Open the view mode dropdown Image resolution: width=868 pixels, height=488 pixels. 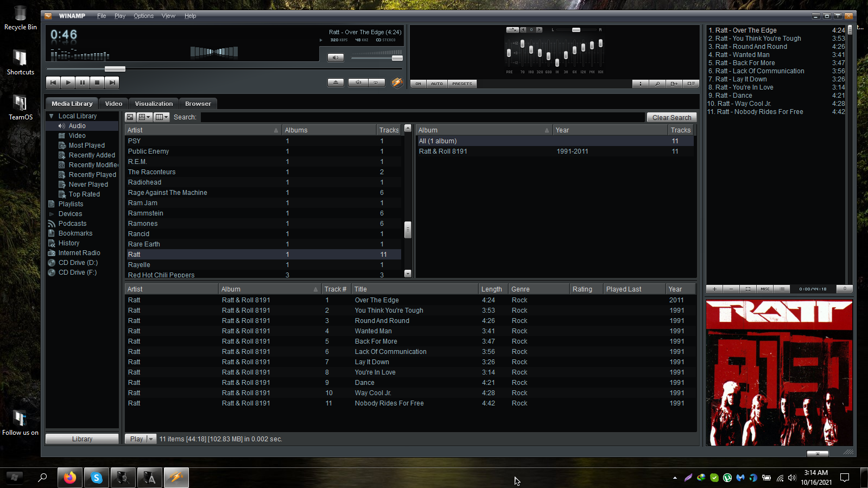click(x=144, y=117)
